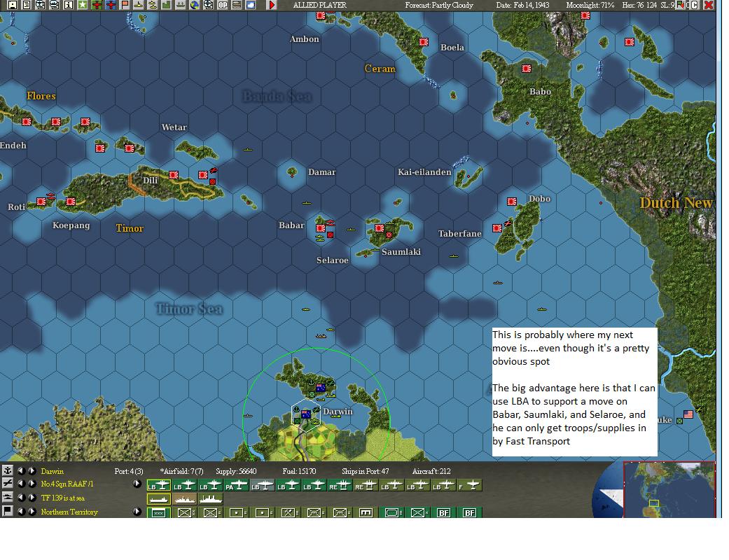Click the 'Ships in Port: 47' text
The height and width of the screenshot is (560, 729).
point(366,471)
